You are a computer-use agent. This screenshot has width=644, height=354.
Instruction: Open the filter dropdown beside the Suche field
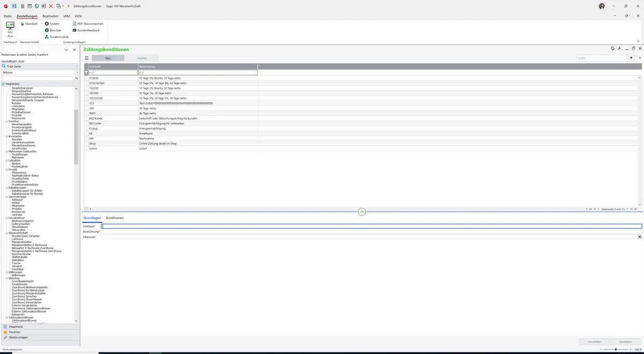pos(632,58)
